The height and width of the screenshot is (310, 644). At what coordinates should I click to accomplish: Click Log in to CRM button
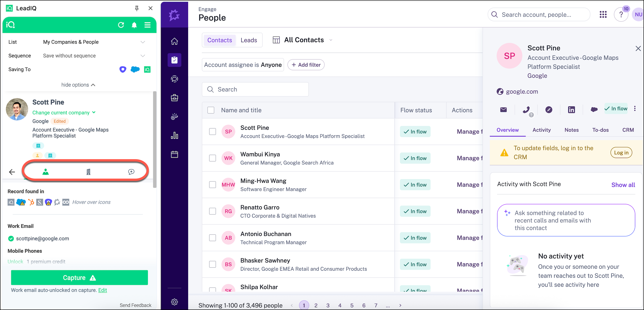(621, 153)
